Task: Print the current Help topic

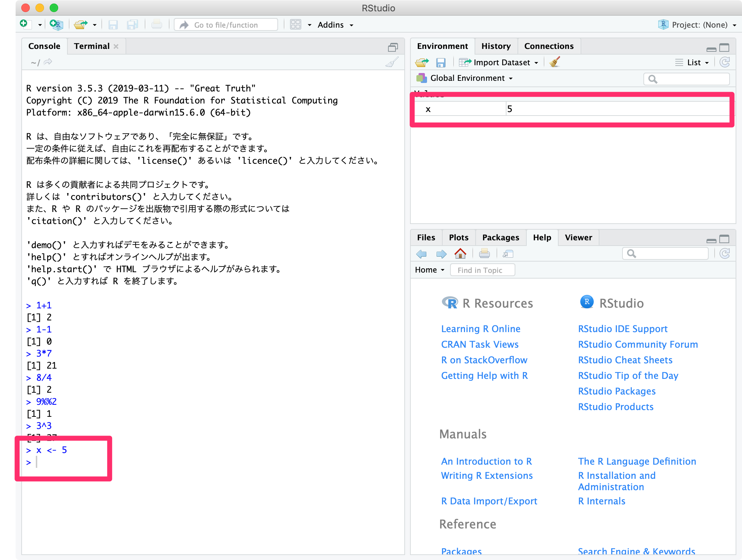Action: point(484,253)
